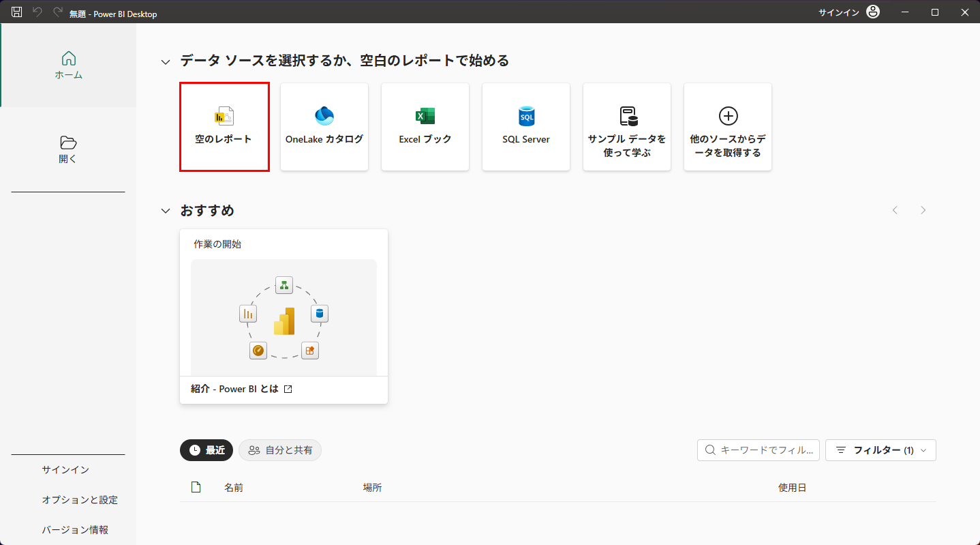980x545 pixels.
Task: Click the SQL database icon on tile
Action: coord(527,116)
